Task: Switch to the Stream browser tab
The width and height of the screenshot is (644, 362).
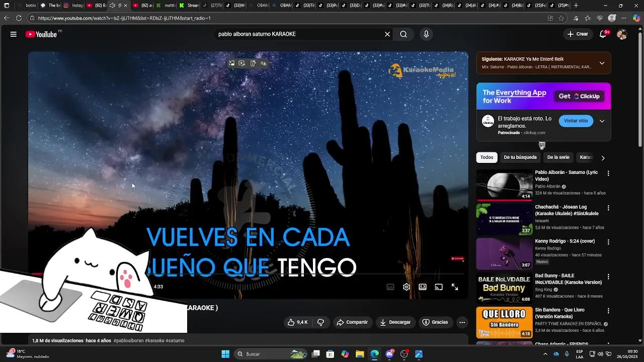Action: 189,6
